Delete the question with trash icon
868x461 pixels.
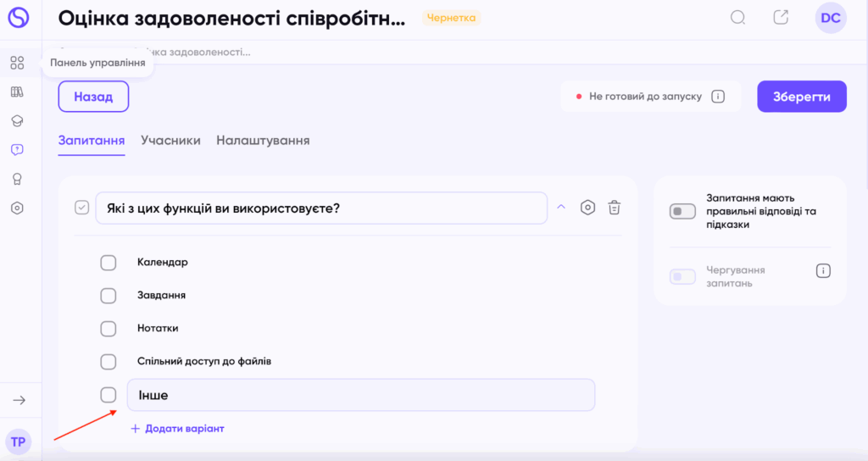(615, 208)
